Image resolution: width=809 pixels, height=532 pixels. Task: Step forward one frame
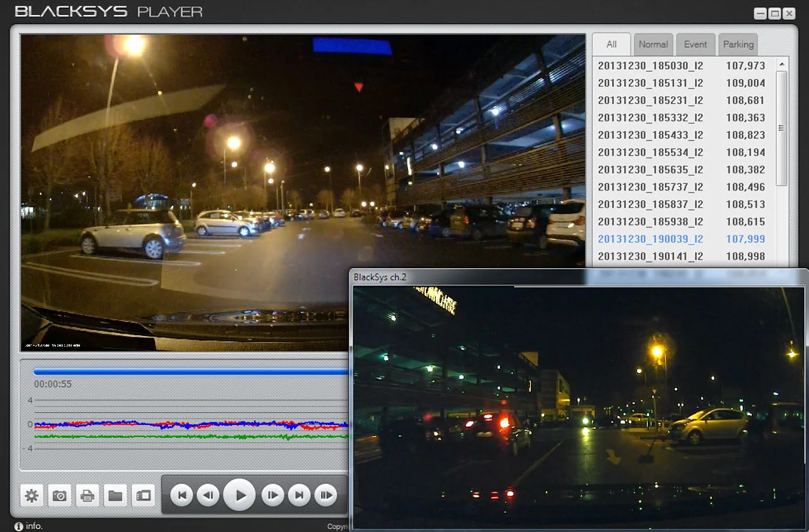tap(273, 496)
